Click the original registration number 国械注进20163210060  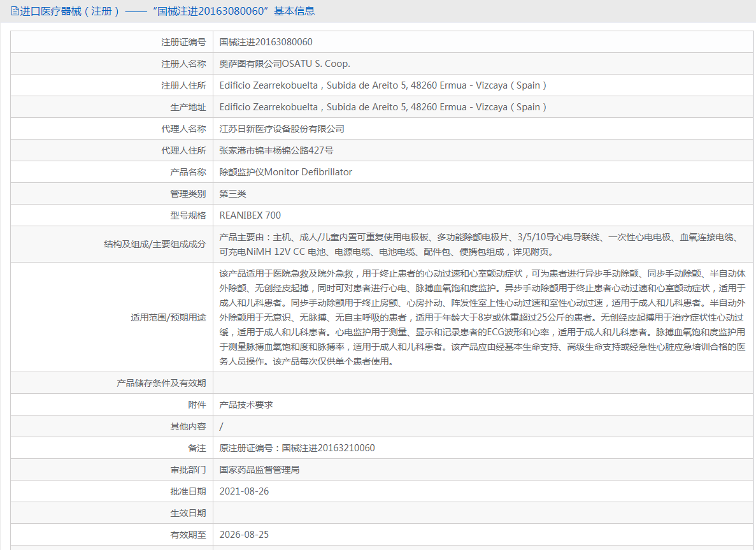pos(297,448)
